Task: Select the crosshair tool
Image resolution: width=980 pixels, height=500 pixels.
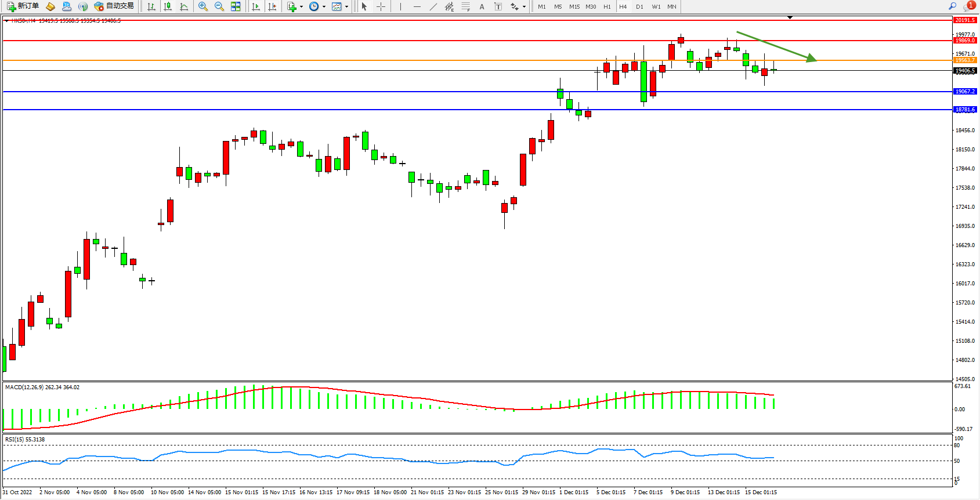Action: point(381,6)
